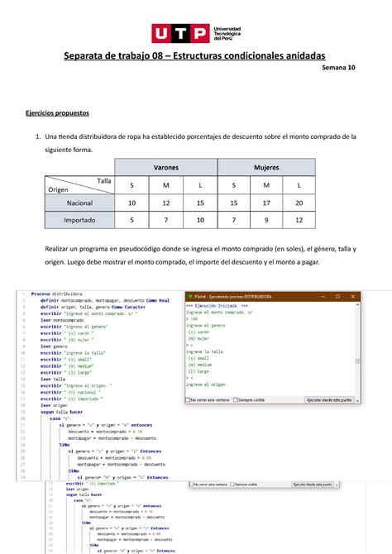This screenshot has width=392, height=554.
Task: Click code line 'definir origen, talla, genero Como Caracter'
Action: click(93, 307)
